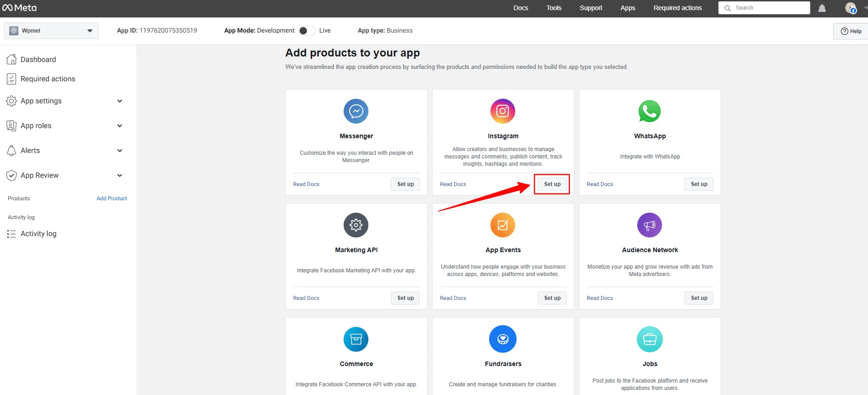This screenshot has width=868, height=395.
Task: Click the Help button
Action: pyautogui.click(x=851, y=31)
